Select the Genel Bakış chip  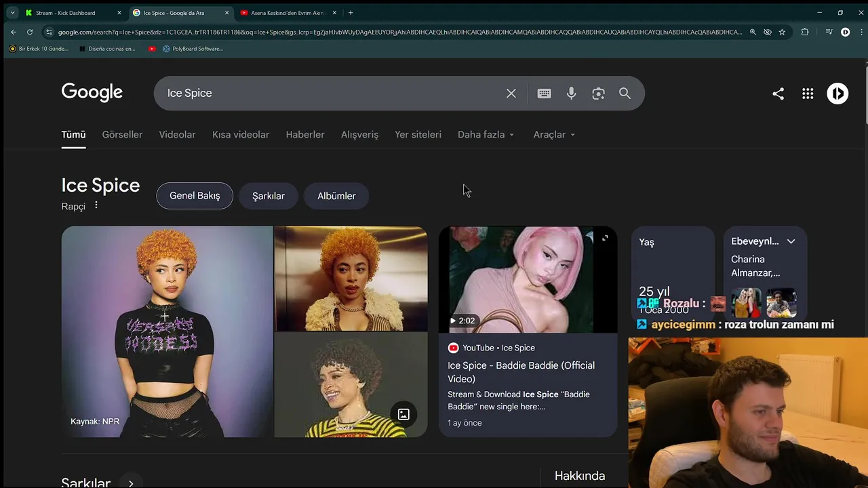point(195,196)
